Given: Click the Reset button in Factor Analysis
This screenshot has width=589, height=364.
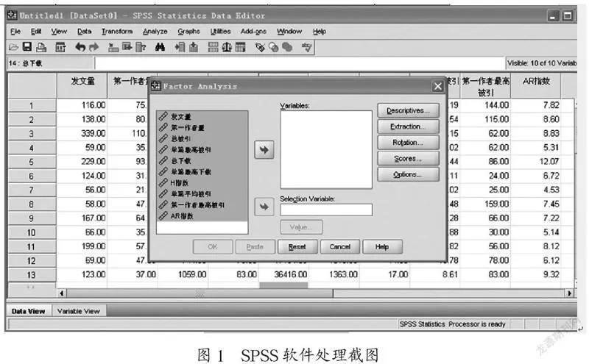Looking at the screenshot, I should tap(297, 247).
